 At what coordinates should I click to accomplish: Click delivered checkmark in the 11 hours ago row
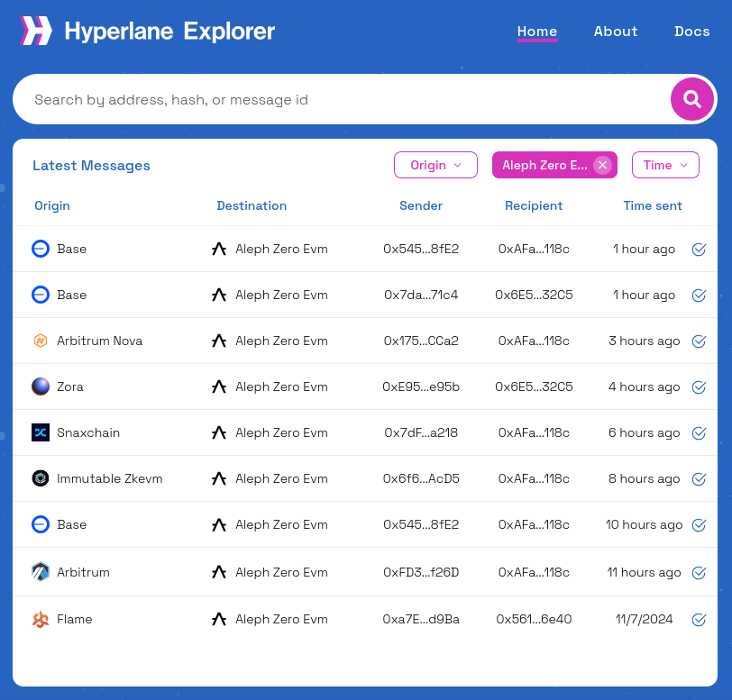coord(699,573)
